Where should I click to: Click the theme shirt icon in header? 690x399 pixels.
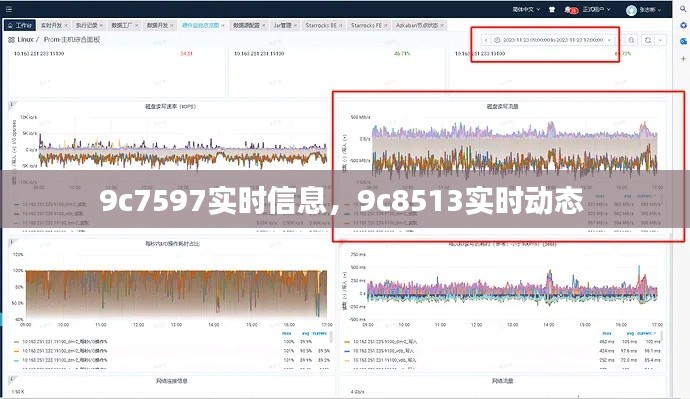552,9
